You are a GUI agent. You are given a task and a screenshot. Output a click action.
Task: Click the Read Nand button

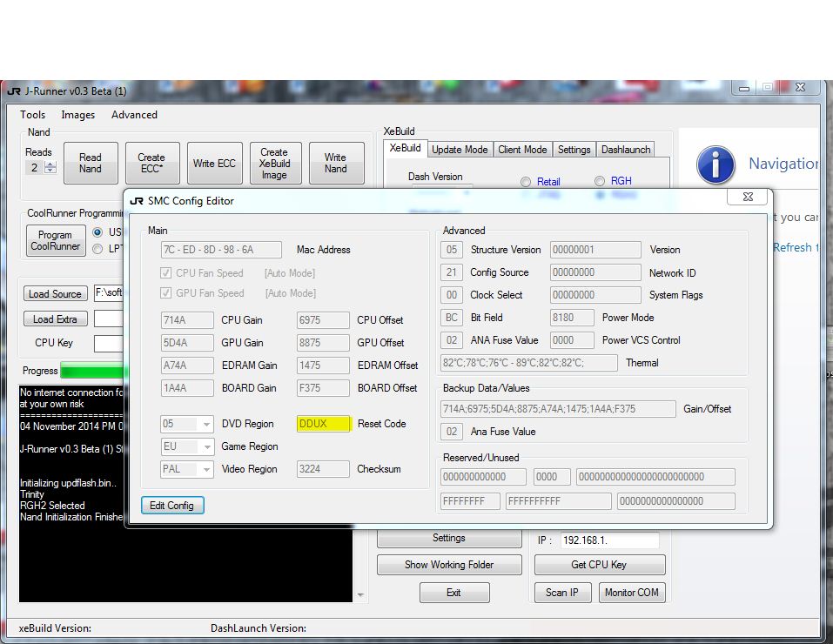point(91,163)
